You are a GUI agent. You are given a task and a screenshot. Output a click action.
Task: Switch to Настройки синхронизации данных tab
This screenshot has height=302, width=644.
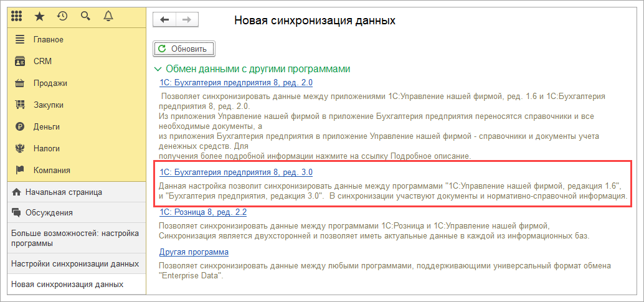pyautogui.click(x=77, y=263)
